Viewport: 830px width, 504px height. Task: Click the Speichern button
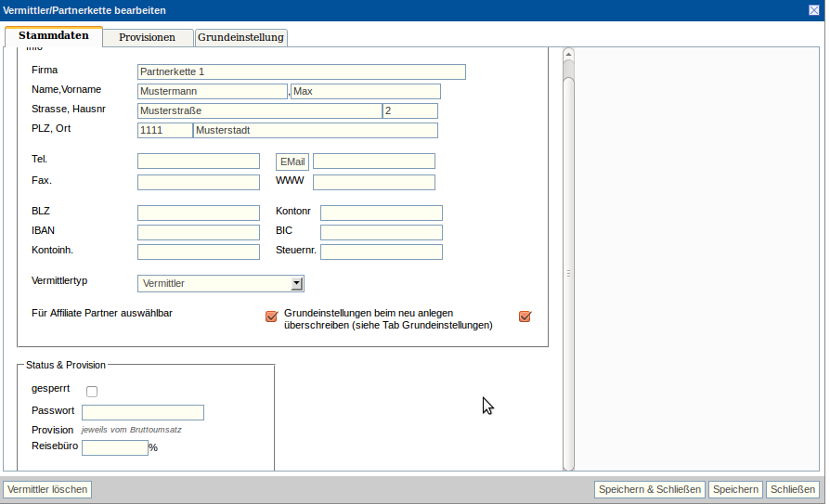735,489
